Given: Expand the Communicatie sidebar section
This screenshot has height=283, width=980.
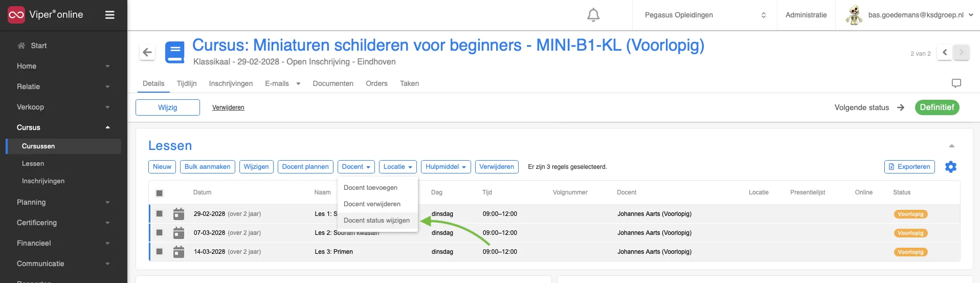Looking at the screenshot, I should tap(63, 264).
